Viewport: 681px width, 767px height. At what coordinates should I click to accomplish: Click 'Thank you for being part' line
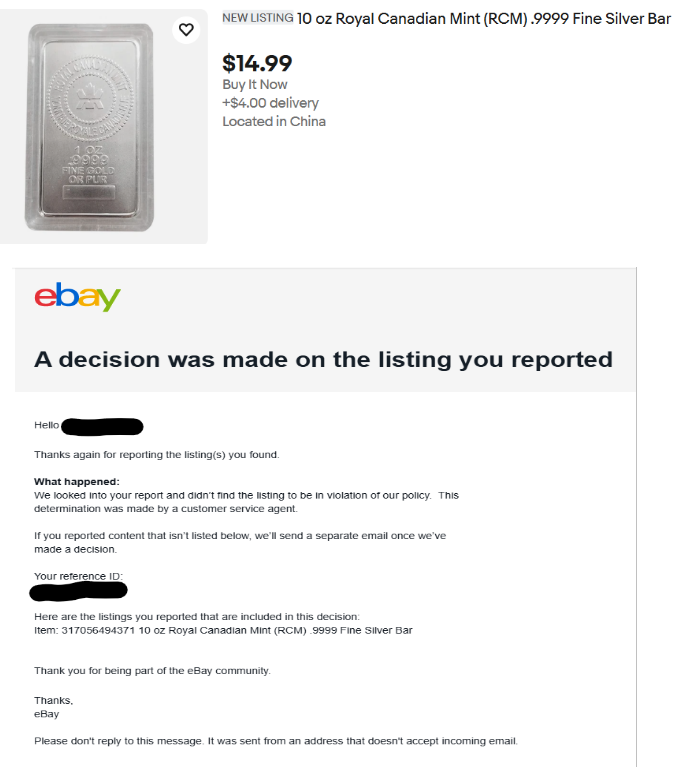click(152, 671)
